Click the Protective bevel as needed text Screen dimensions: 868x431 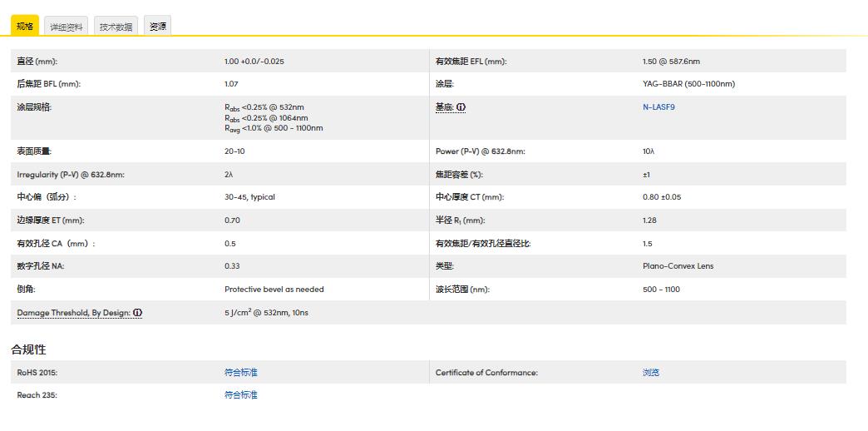point(274,290)
